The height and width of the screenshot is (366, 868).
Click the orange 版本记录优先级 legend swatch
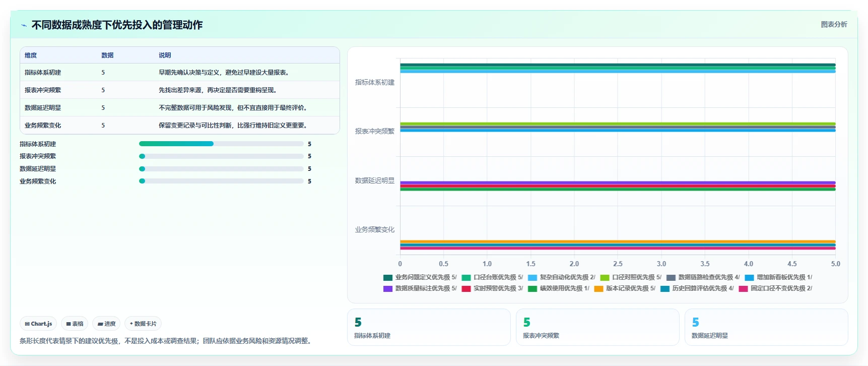(598, 289)
